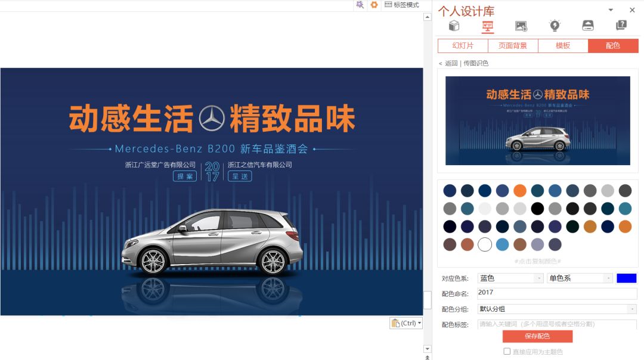
Task: Click the silver car image on the slide
Action: click(213, 241)
